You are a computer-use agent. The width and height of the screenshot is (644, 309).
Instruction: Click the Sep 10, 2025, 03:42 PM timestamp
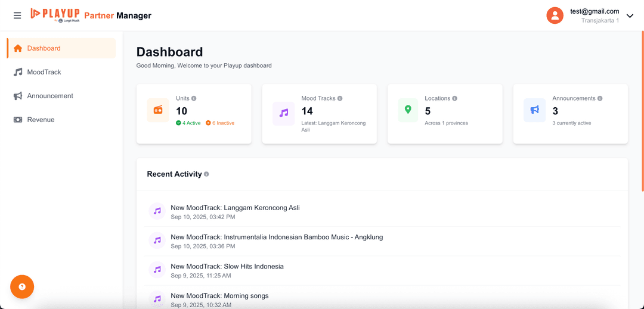pyautogui.click(x=203, y=217)
